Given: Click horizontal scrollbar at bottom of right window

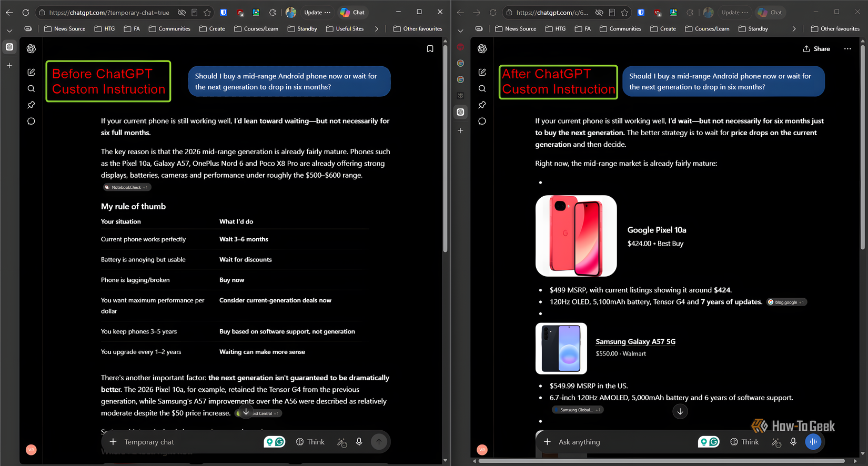Looking at the screenshot, I should [661, 461].
